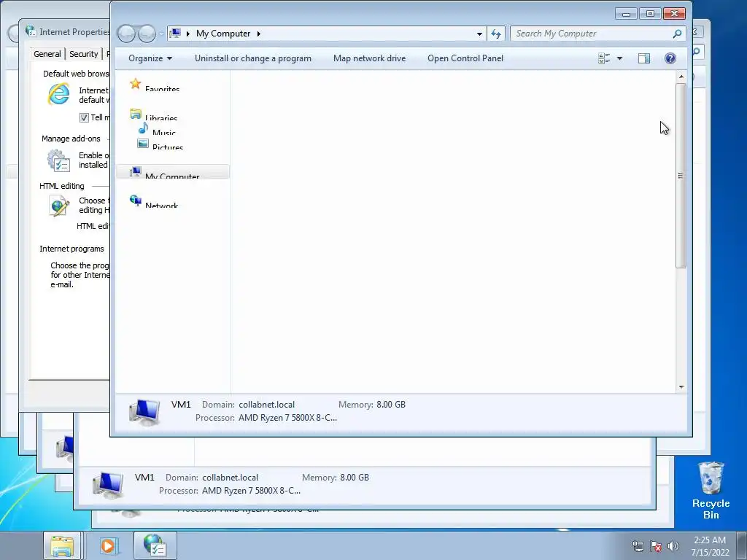Click the Forward navigation arrow in My Computer
This screenshot has height=560, width=747.
147,34
